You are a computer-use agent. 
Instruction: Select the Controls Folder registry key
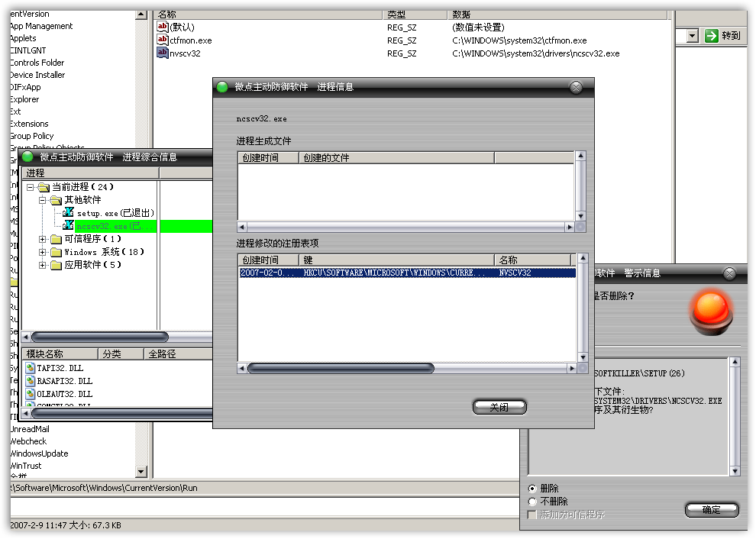(37, 63)
